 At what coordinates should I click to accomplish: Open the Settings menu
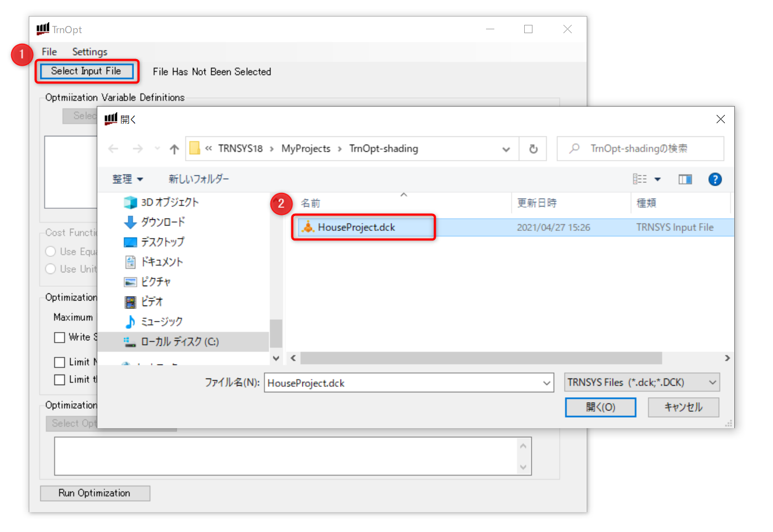90,52
